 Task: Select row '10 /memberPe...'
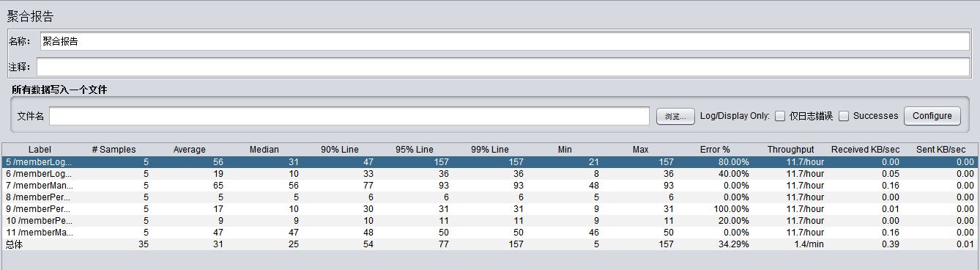(490, 221)
